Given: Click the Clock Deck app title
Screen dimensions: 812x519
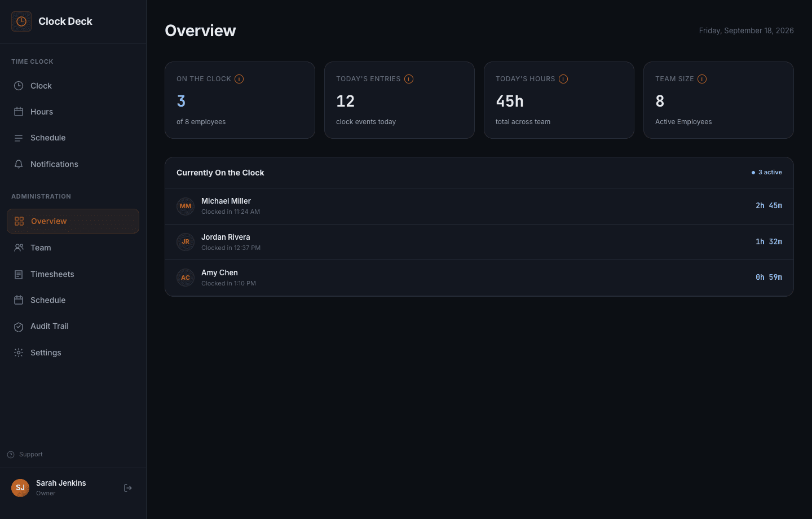Looking at the screenshot, I should point(65,21).
